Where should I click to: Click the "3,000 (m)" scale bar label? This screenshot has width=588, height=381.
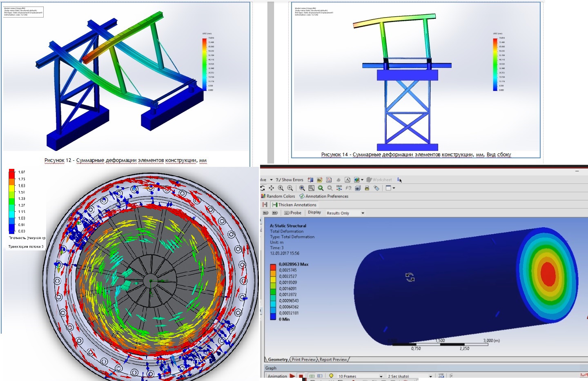tap(492, 340)
